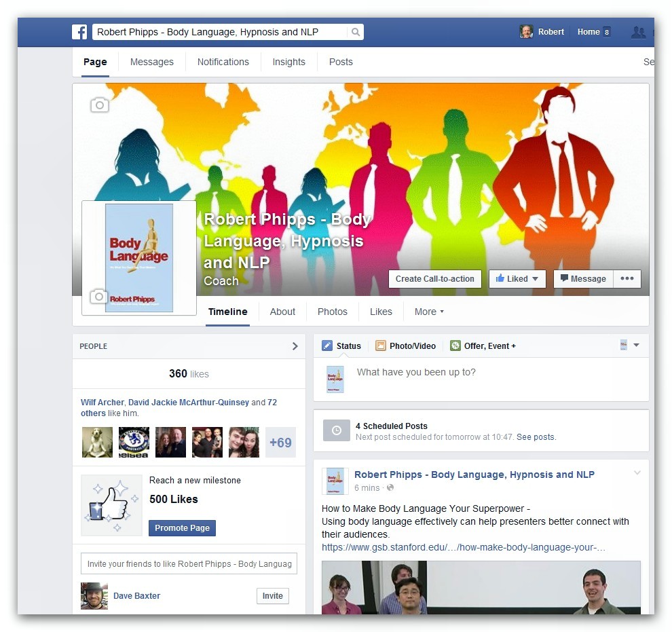This screenshot has width=672, height=632.
Task: Click the Status pencil icon
Action: 327,346
